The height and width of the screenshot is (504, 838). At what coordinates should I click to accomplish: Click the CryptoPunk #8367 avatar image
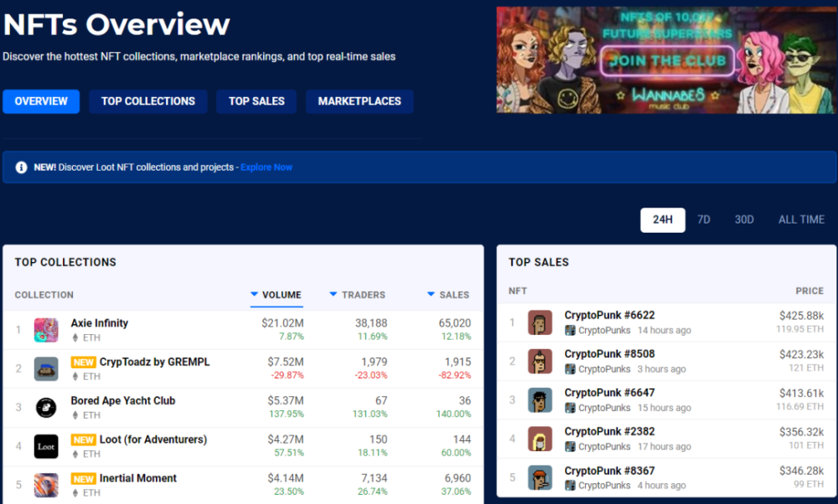coord(540,478)
